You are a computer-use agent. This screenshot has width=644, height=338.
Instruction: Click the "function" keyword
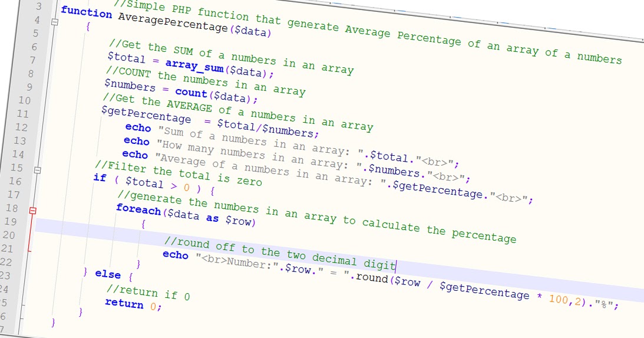(86, 12)
